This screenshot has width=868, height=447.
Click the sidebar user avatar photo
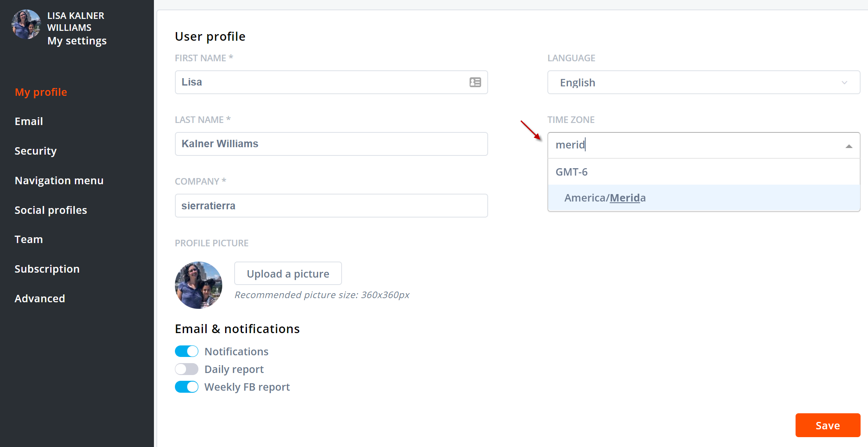pos(26,25)
